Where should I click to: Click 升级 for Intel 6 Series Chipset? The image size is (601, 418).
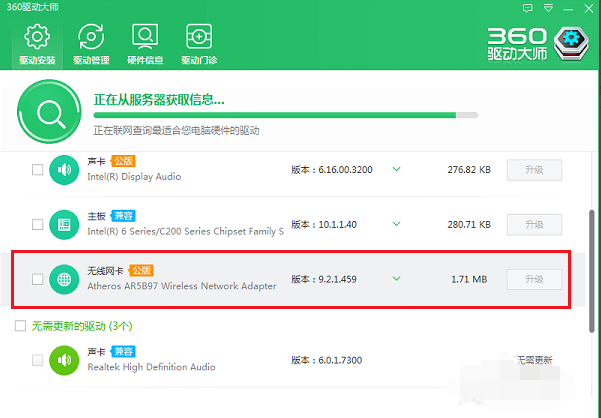[534, 225]
